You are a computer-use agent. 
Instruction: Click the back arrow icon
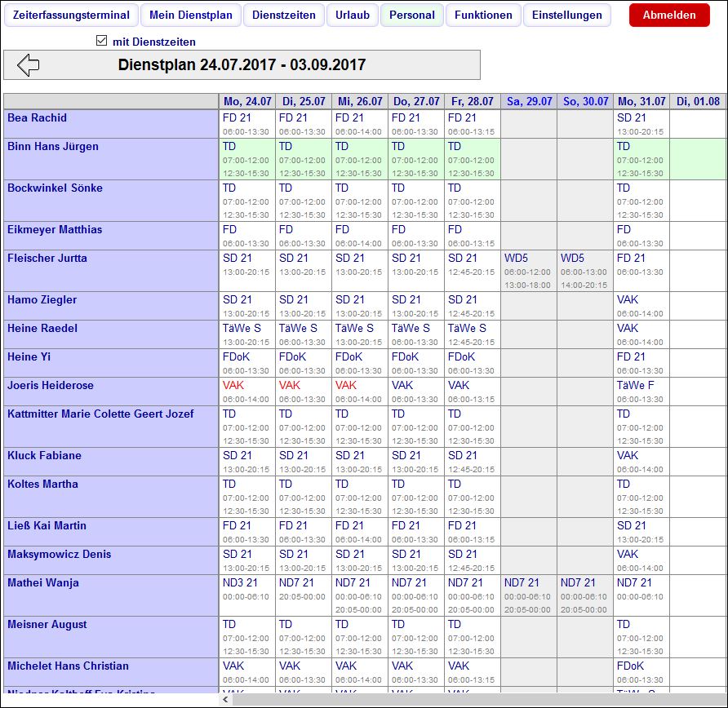pos(29,65)
